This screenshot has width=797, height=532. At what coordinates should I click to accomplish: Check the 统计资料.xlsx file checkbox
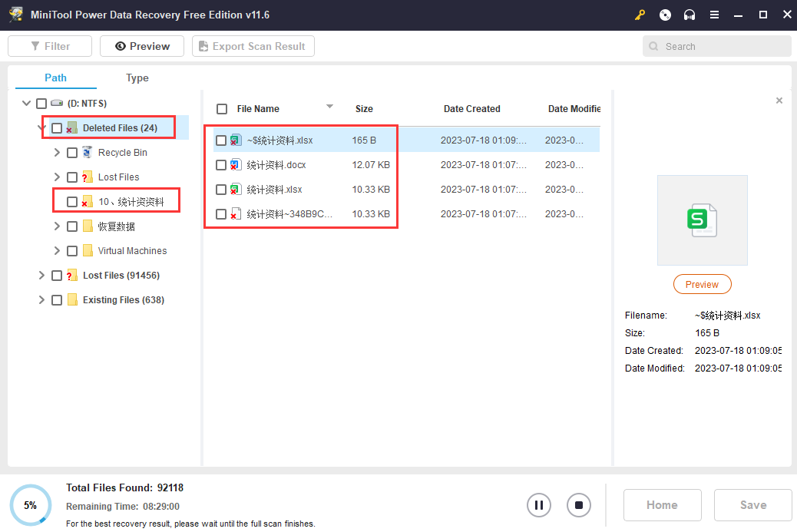pos(221,190)
